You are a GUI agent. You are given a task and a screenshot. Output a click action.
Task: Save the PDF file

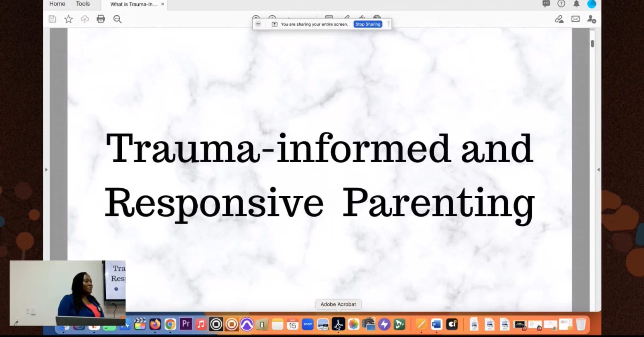click(x=52, y=19)
